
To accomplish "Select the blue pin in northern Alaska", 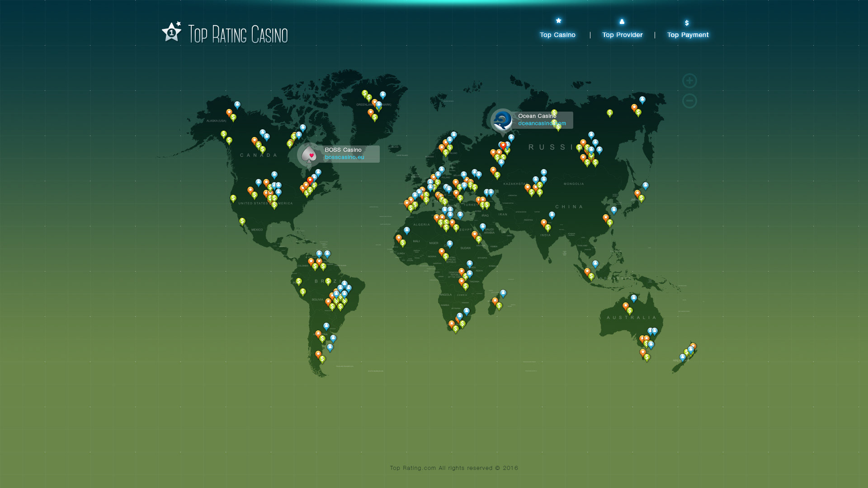I will (x=237, y=105).
